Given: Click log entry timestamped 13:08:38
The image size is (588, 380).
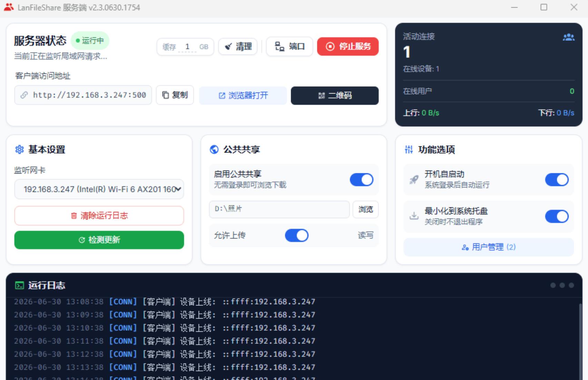Looking at the screenshot, I should point(165,302).
